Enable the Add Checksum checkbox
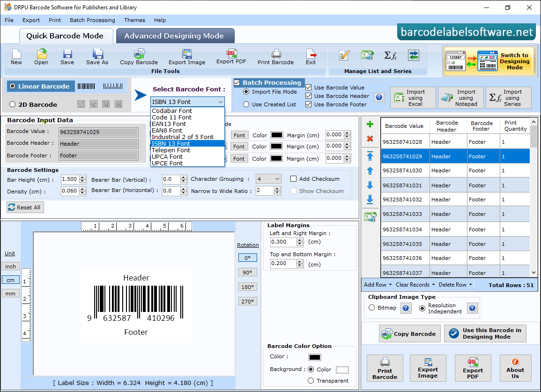 (x=293, y=179)
